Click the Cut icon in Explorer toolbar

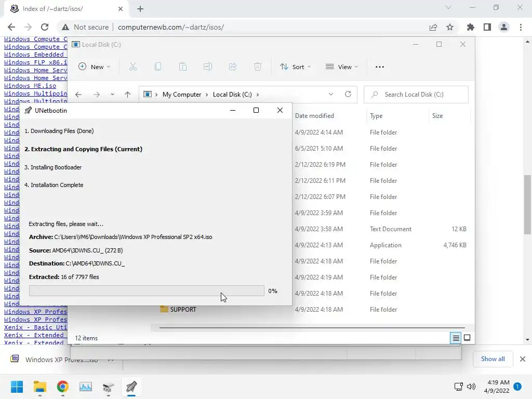coord(132,67)
